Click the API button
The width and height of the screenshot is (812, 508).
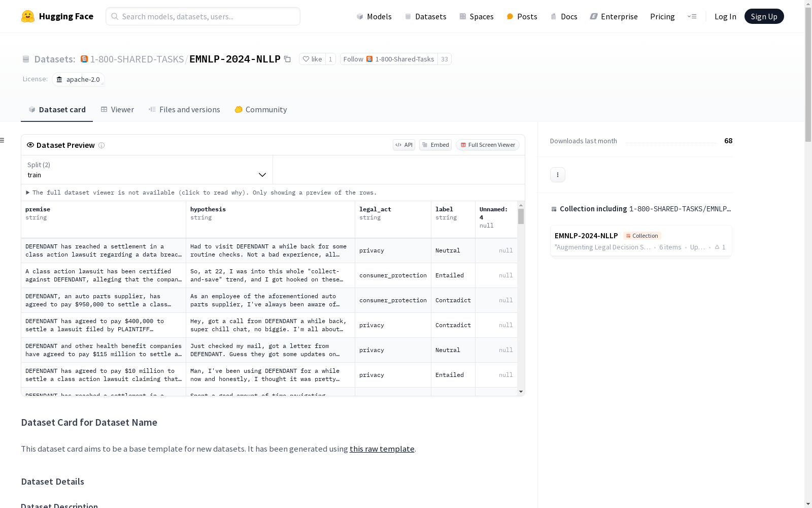point(404,145)
